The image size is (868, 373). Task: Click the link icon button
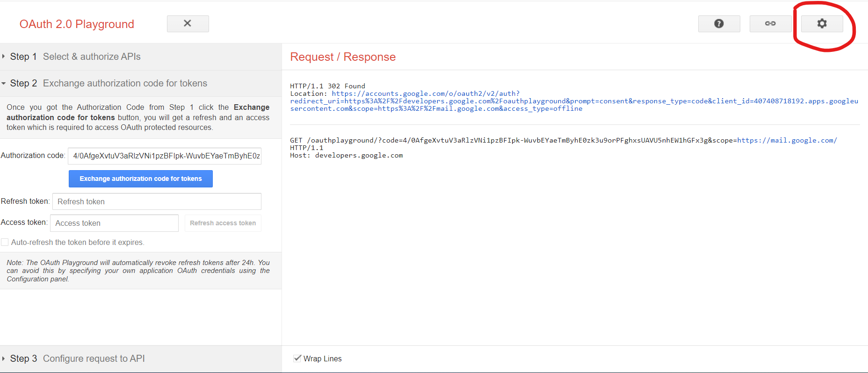[x=770, y=23]
